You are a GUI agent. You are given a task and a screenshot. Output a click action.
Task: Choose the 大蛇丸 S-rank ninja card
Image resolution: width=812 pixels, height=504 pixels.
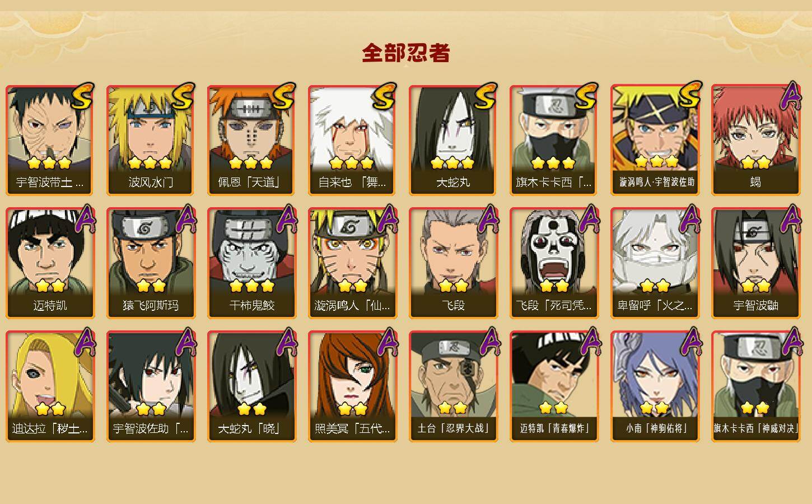(x=453, y=140)
